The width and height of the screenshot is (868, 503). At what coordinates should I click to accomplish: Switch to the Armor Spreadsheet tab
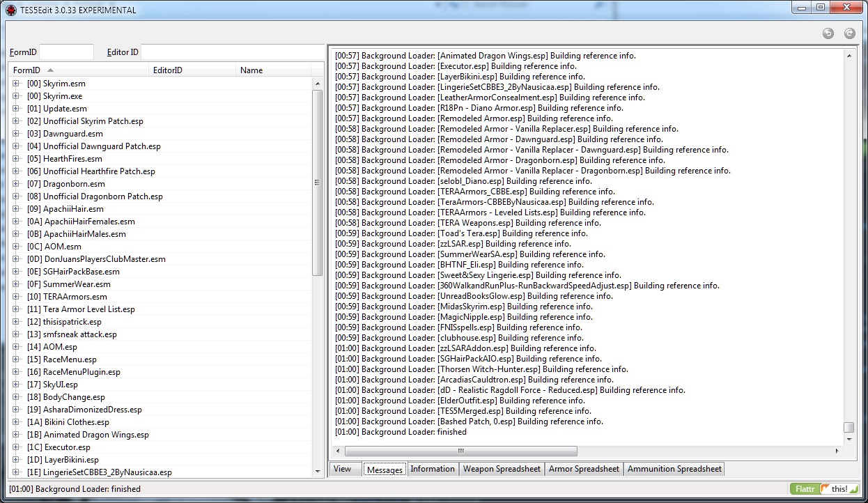point(584,469)
